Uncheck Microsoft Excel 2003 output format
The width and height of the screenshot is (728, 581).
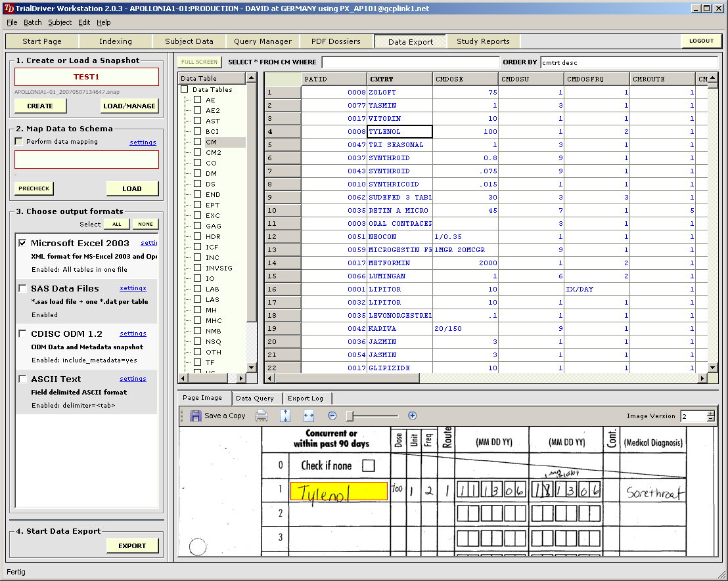(23, 244)
